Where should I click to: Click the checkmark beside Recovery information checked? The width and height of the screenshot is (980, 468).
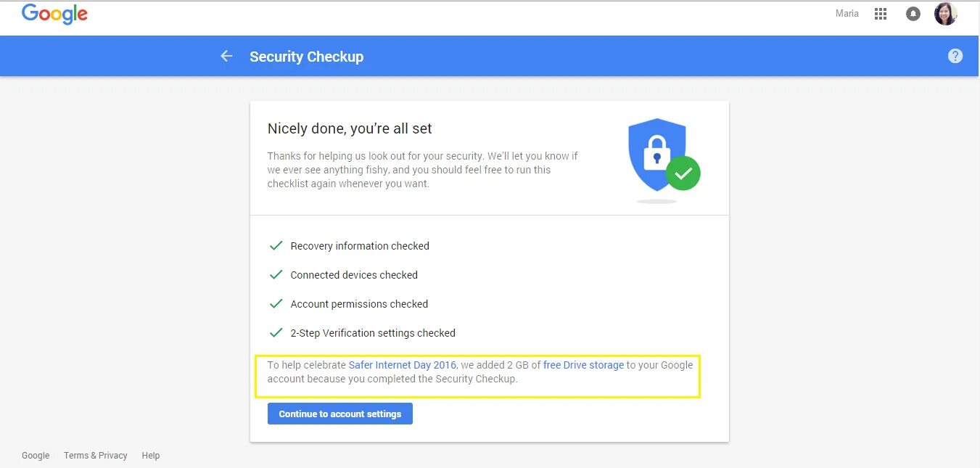coord(276,246)
